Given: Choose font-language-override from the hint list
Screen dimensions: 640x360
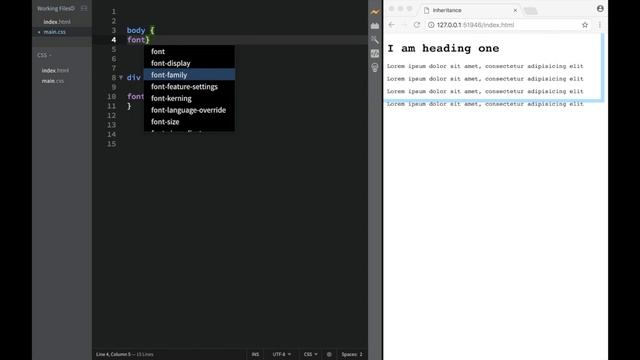Looking at the screenshot, I should 189,110.
